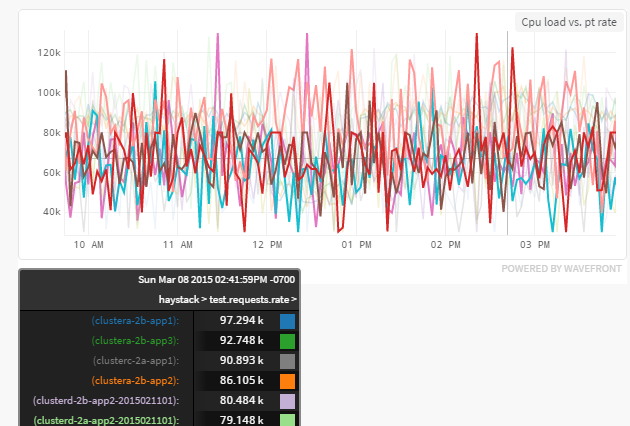Click the 03 PM x-axis label

click(535, 245)
